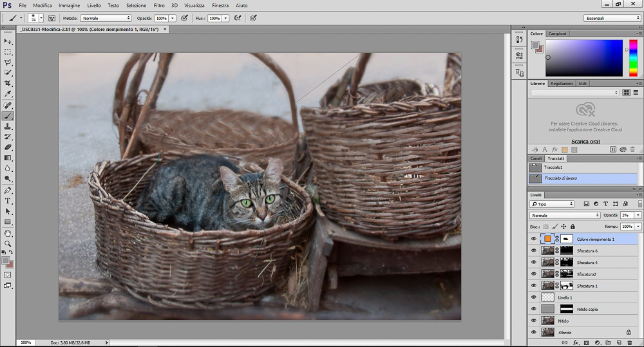The image size is (644, 347).
Task: Select the Clone Stamp tool
Action: [x=8, y=126]
